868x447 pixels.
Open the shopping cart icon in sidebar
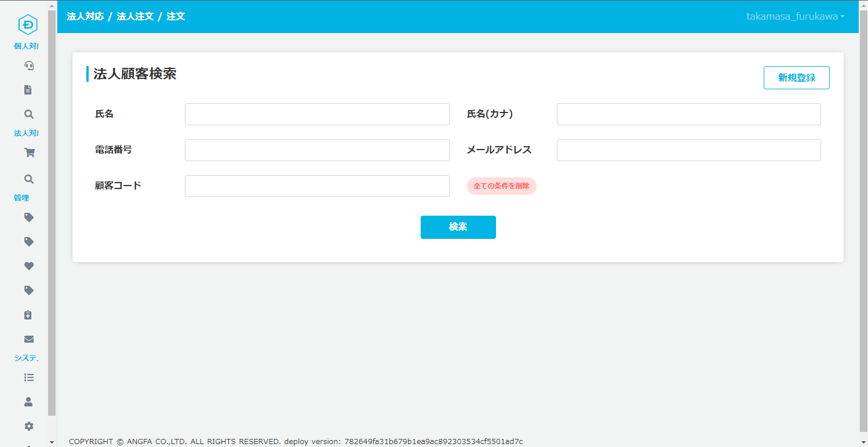point(29,153)
